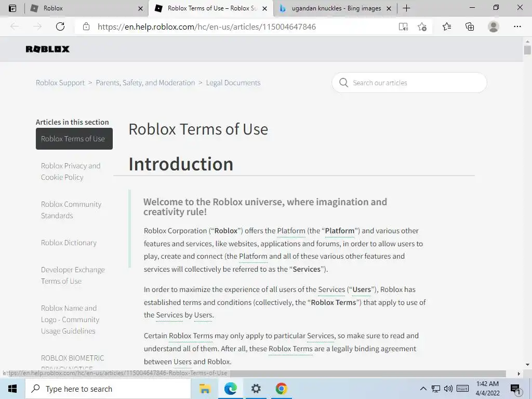
Task: Open the notification center icon
Action: (x=515, y=389)
